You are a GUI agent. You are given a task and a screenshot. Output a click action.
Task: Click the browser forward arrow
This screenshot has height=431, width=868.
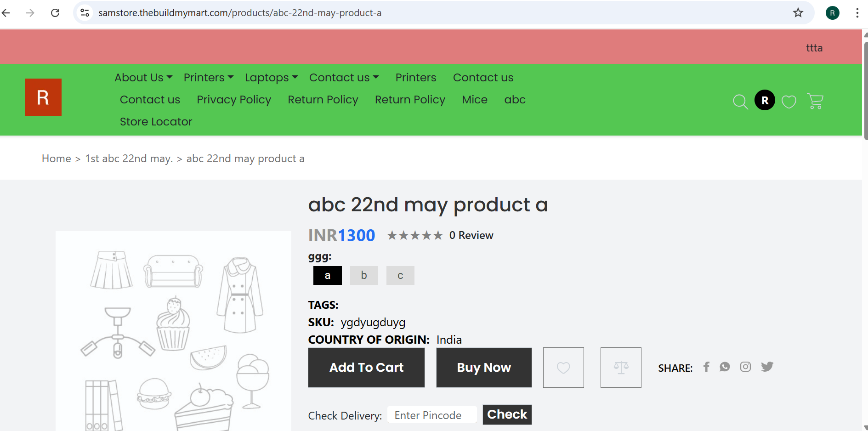[30, 13]
